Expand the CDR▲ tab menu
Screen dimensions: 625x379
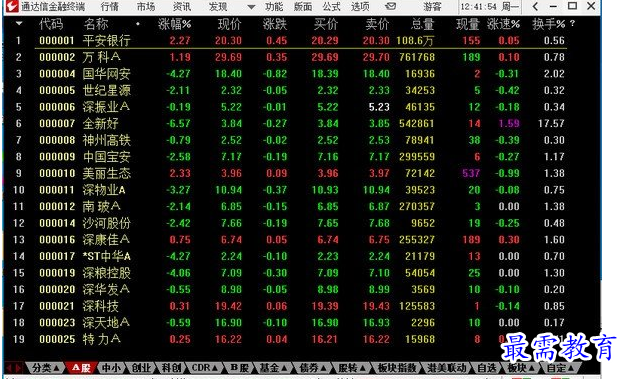[x=204, y=367]
